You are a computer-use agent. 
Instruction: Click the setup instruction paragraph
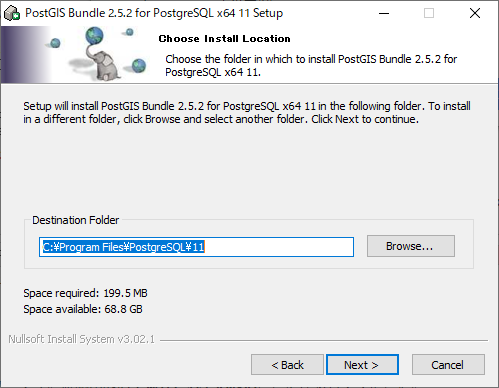(247, 112)
